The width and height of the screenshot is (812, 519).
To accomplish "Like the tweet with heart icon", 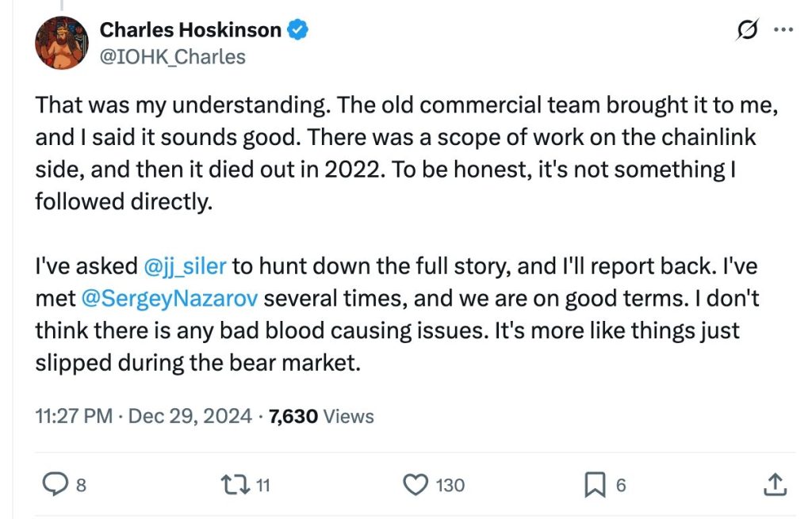I will pyautogui.click(x=416, y=484).
